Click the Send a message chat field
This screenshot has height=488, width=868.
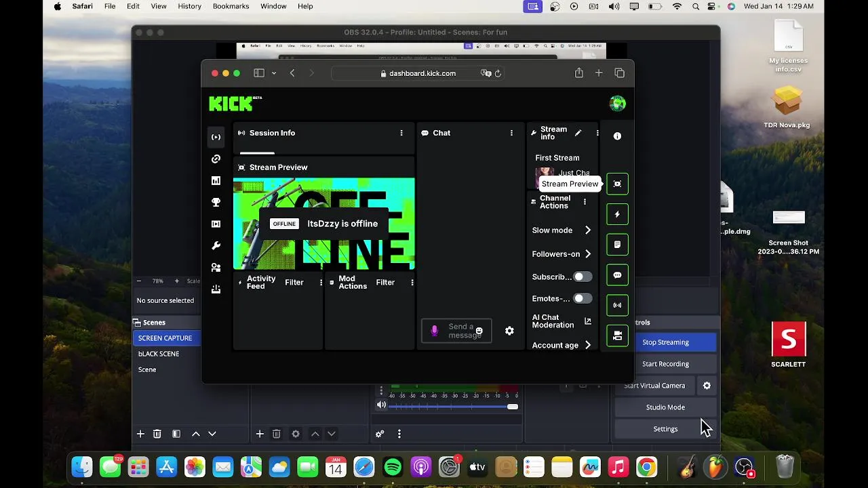(456, 331)
